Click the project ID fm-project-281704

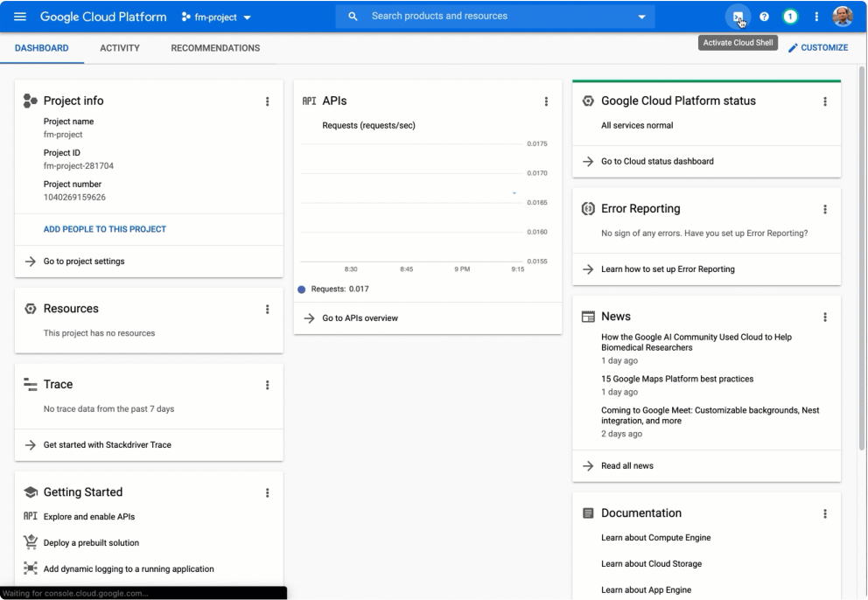tap(79, 166)
